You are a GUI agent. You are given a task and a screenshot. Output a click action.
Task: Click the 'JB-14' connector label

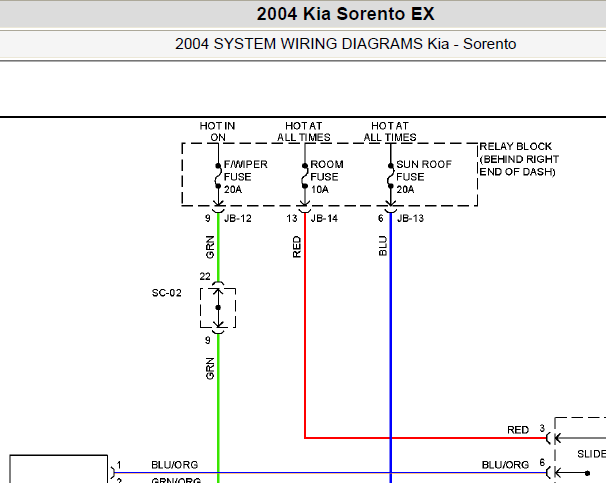tap(324, 218)
